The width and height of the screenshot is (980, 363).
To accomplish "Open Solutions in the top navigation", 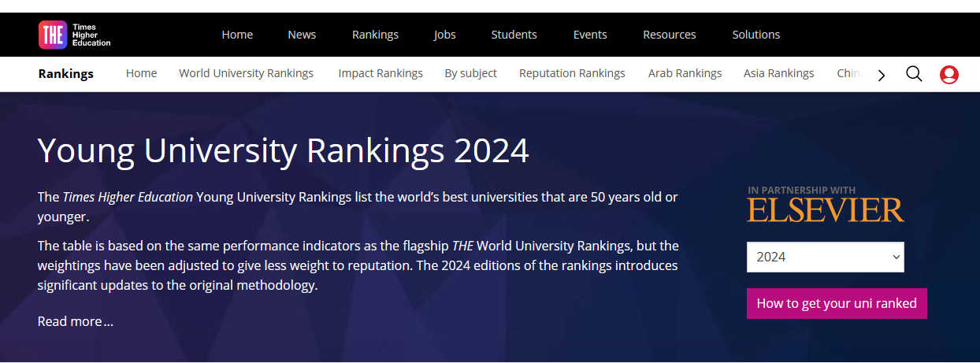I will point(756,35).
